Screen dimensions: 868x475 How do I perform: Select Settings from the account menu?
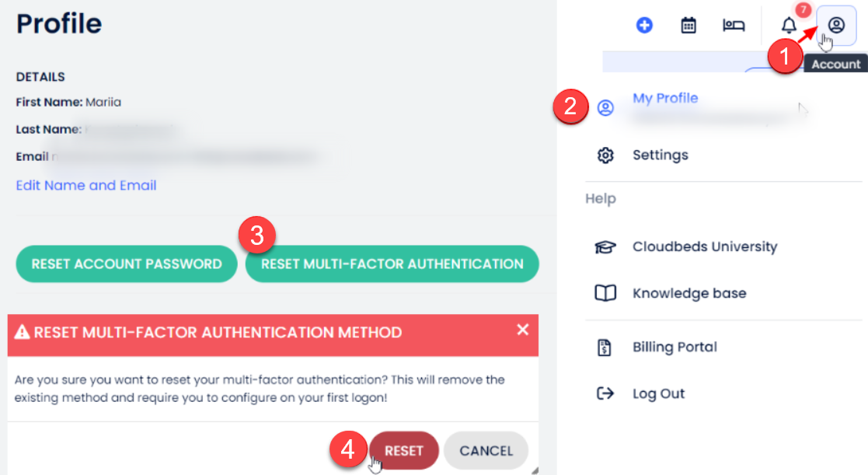coord(661,155)
